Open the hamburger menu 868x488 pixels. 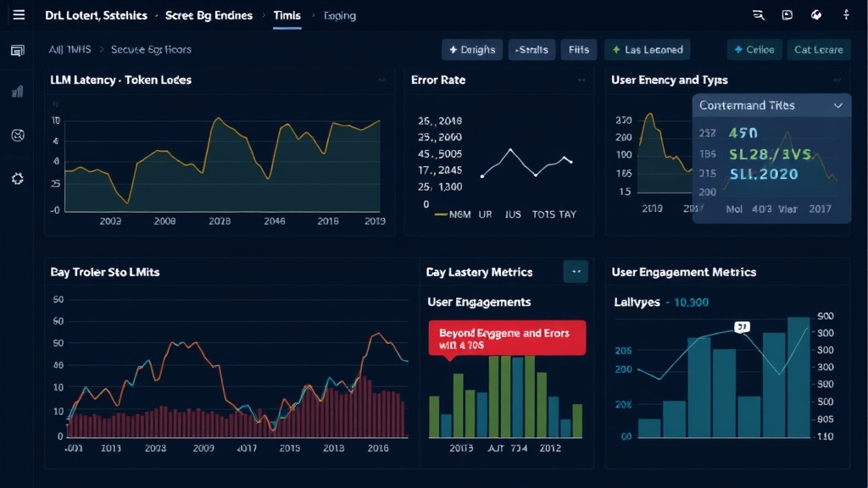(x=19, y=15)
